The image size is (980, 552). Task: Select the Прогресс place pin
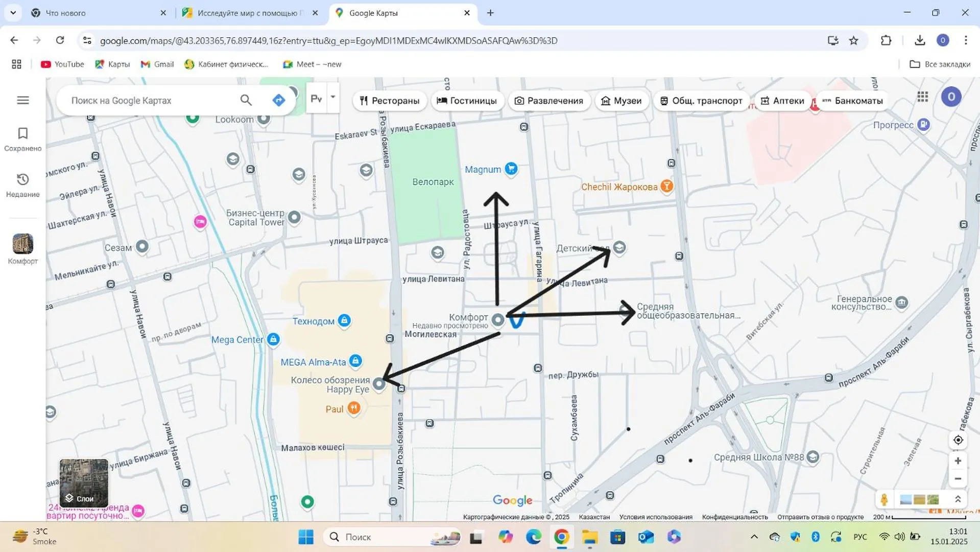pyautogui.click(x=923, y=124)
